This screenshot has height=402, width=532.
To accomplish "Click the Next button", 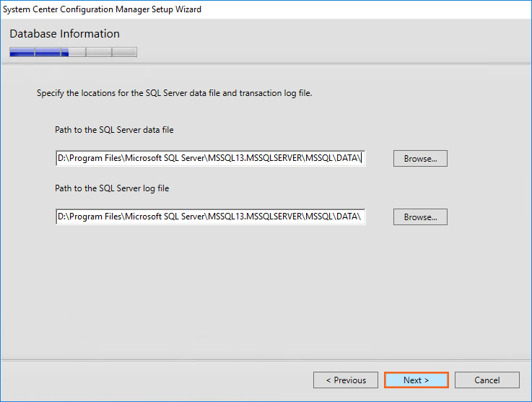I will (x=417, y=380).
